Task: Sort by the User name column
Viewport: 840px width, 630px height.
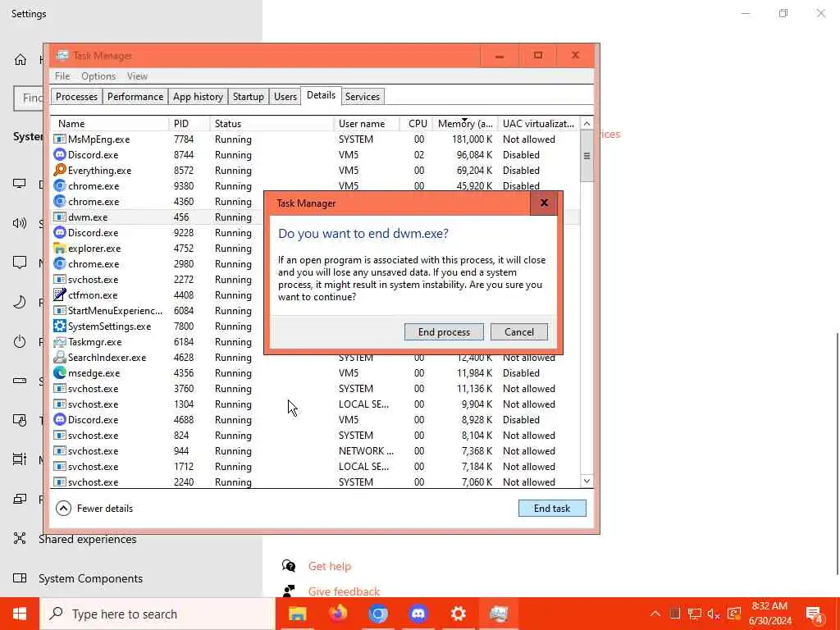Action: point(367,123)
